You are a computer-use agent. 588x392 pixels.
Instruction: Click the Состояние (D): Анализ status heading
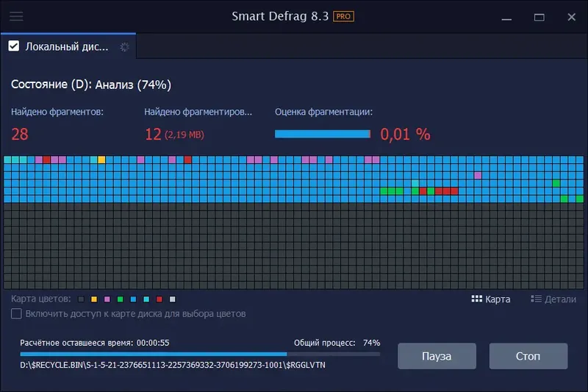[91, 85]
